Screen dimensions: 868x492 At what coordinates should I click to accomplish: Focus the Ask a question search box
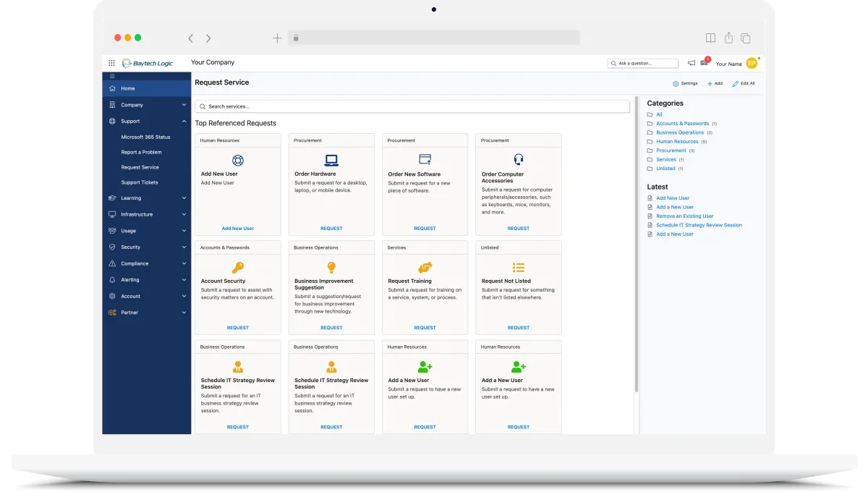643,64
